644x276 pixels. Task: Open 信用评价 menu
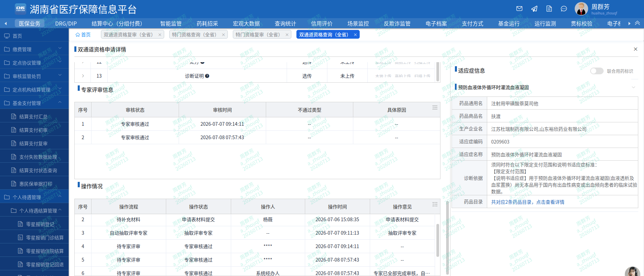(x=322, y=24)
